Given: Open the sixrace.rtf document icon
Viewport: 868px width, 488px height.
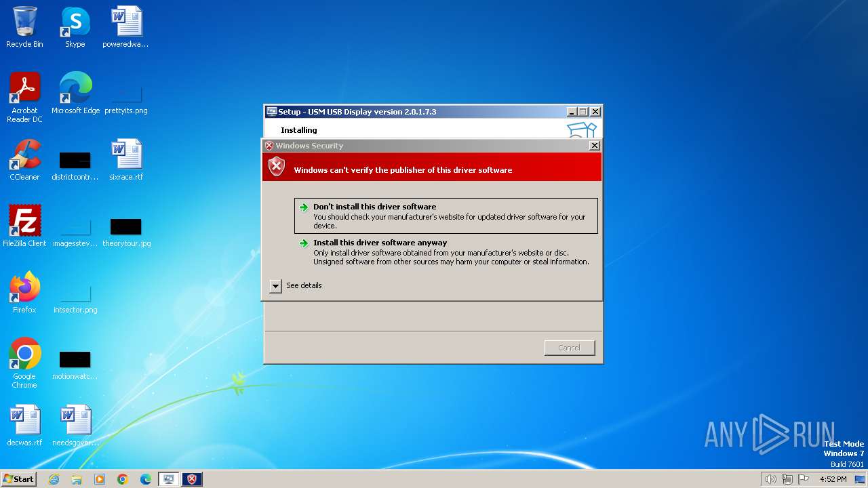Looking at the screenshot, I should click(125, 160).
